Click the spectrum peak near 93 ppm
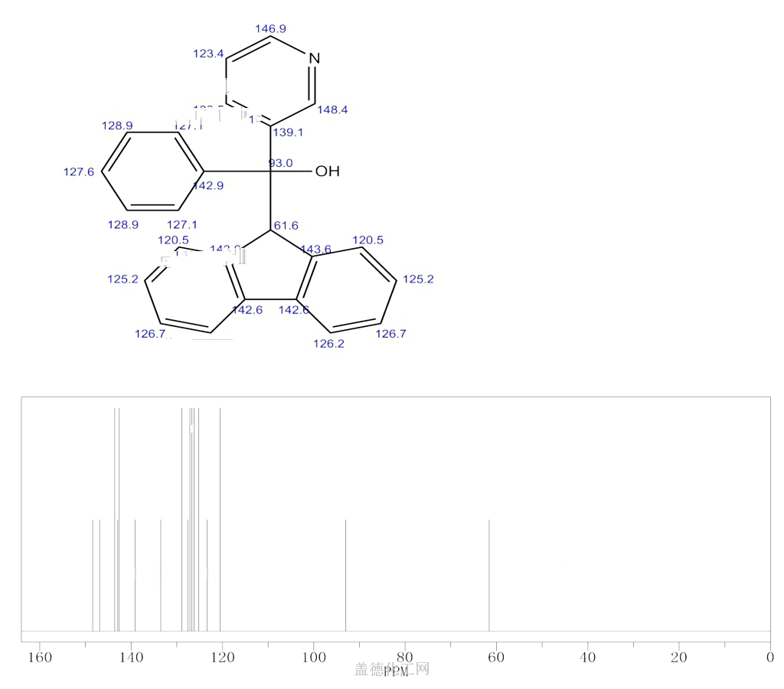The image size is (784, 689). tap(346, 574)
